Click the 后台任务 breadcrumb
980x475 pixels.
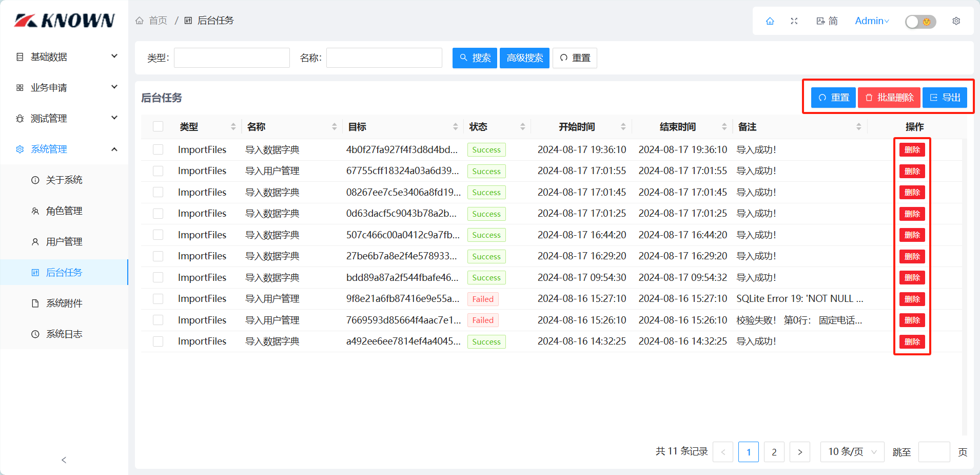(x=209, y=21)
